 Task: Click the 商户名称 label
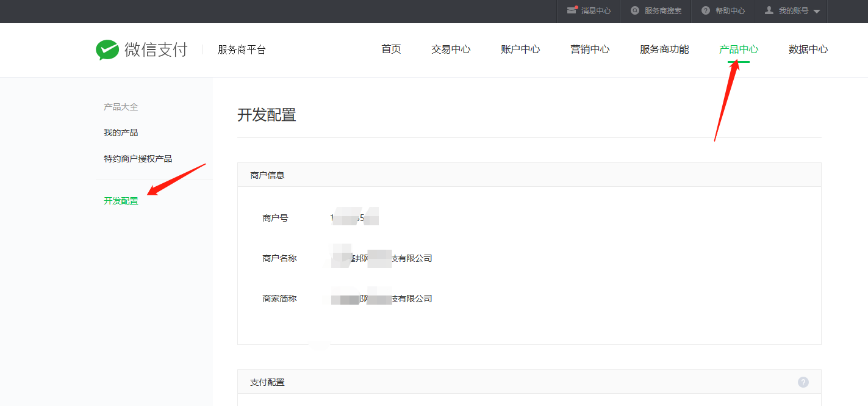click(x=279, y=258)
